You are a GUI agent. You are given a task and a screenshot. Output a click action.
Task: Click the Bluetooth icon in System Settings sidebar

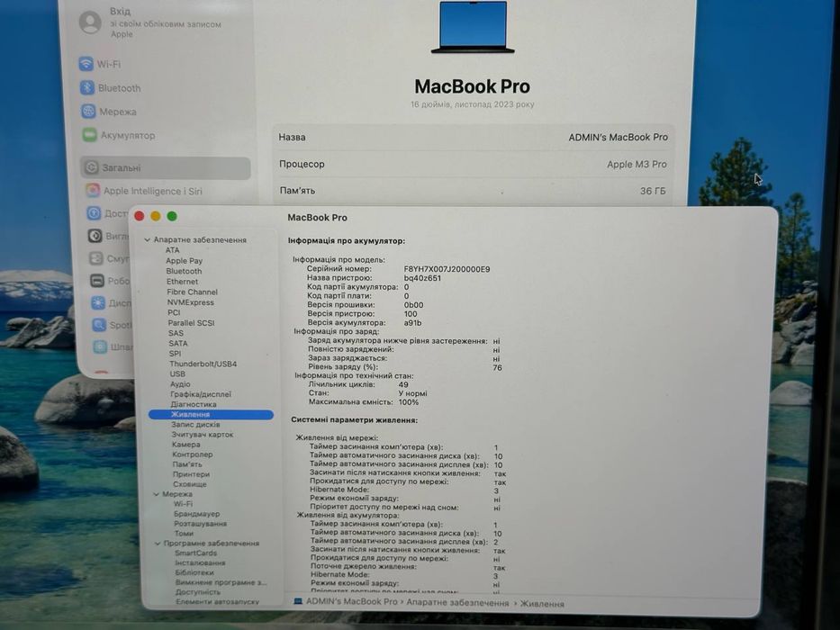click(x=87, y=88)
